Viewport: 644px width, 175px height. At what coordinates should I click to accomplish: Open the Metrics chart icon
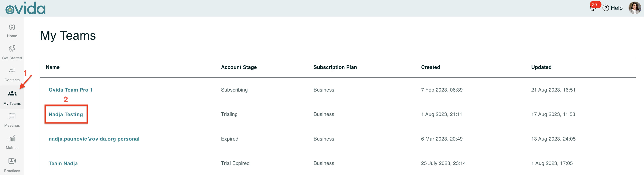(x=12, y=138)
